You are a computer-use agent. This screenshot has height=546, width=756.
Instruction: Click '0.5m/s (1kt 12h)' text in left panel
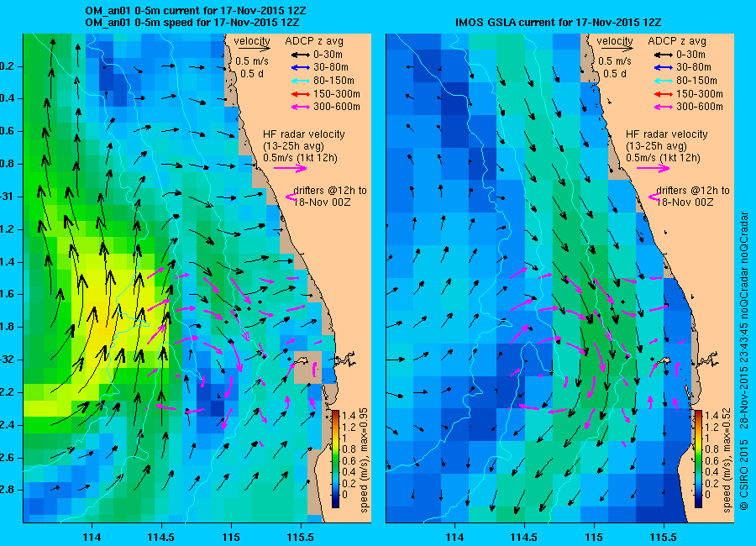click(x=301, y=158)
